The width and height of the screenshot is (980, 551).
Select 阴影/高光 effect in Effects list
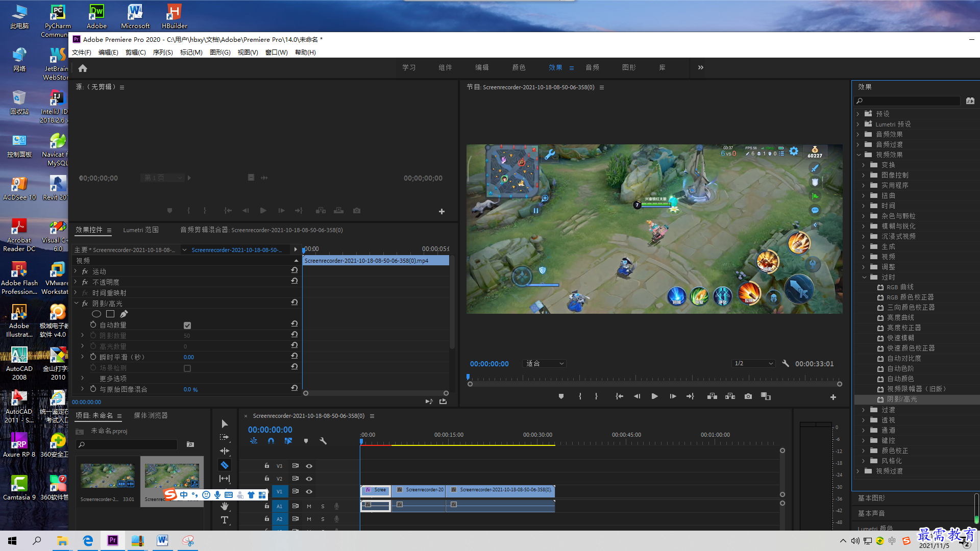901,399
